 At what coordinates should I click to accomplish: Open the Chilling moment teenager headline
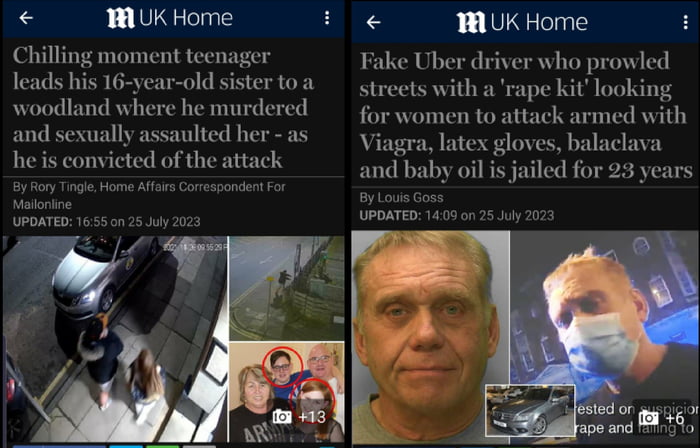pos(163,108)
